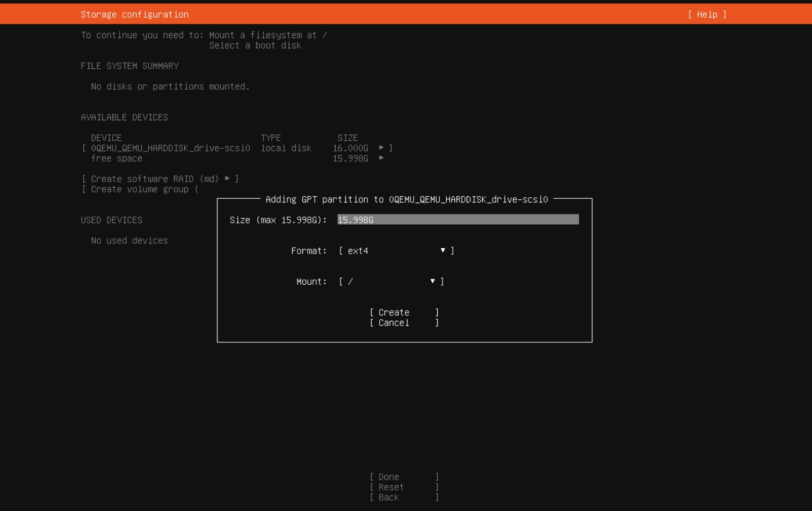812x511 pixels.
Task: Choose Create volume group option
Action: click(140, 189)
